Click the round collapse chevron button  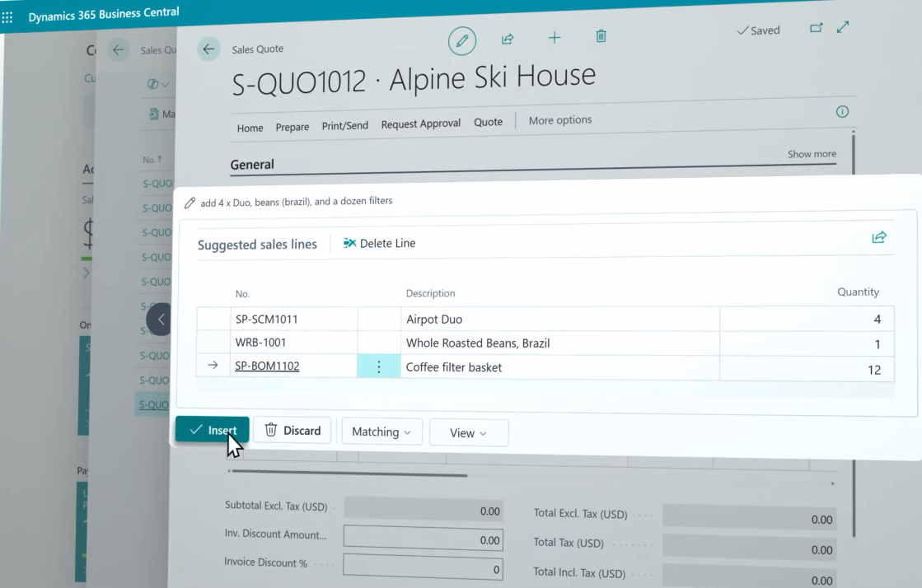coord(161,320)
